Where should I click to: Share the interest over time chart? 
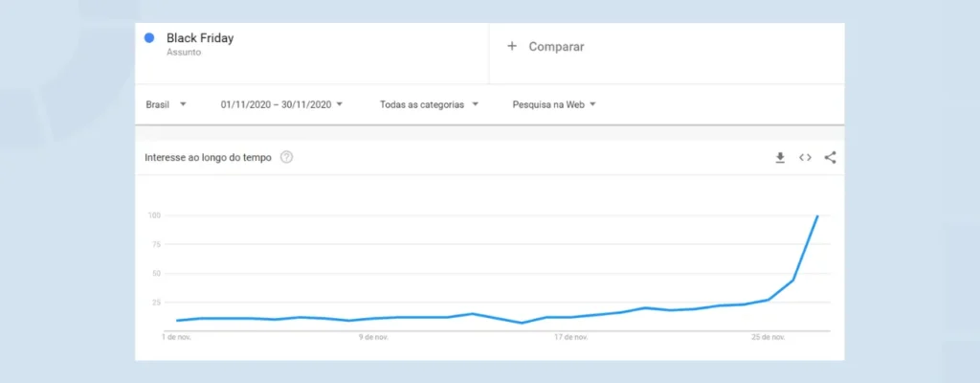tap(830, 158)
